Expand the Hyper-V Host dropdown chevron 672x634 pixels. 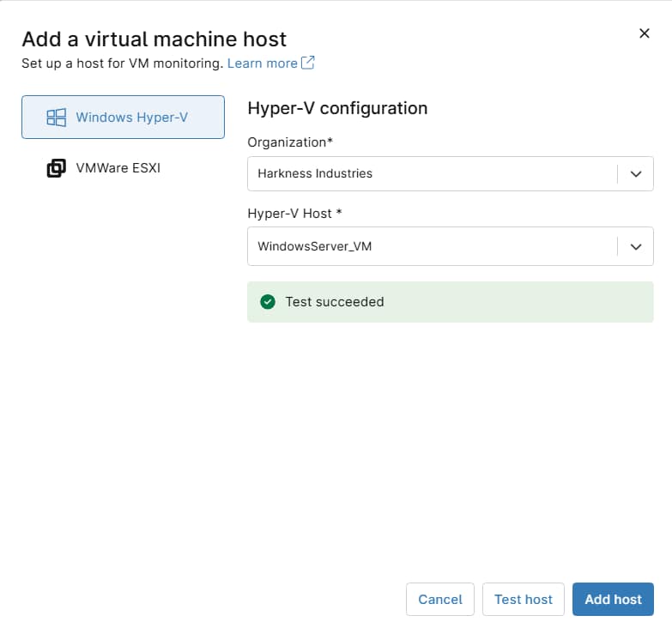636,247
